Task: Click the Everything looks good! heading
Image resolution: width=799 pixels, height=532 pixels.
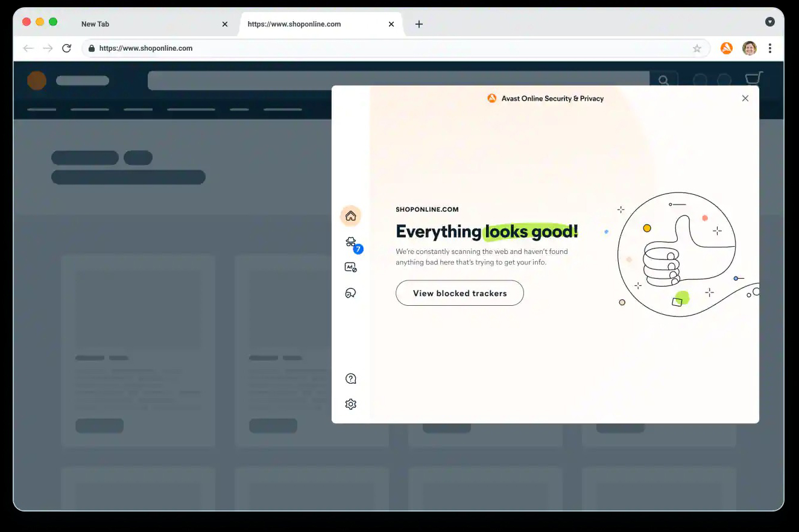Action: point(487,232)
